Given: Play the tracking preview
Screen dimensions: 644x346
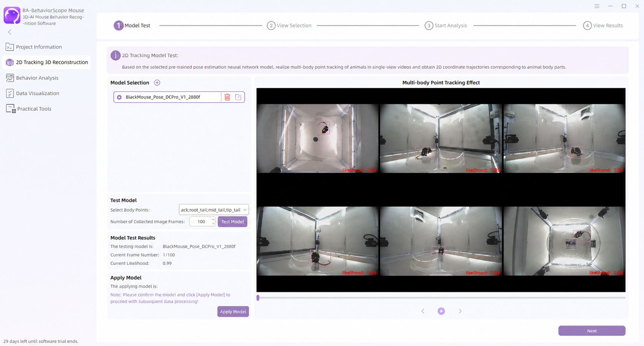Looking at the screenshot, I should [441, 311].
